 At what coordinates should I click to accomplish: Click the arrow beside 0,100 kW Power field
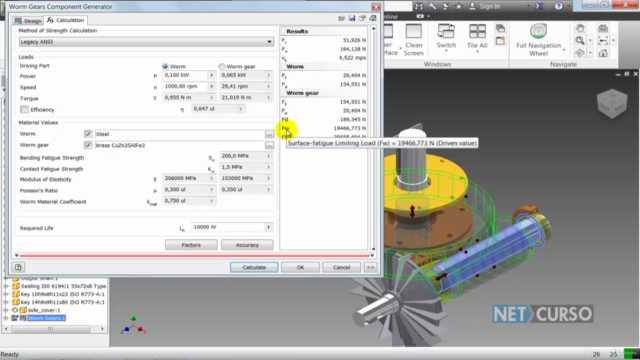pyautogui.click(x=211, y=76)
